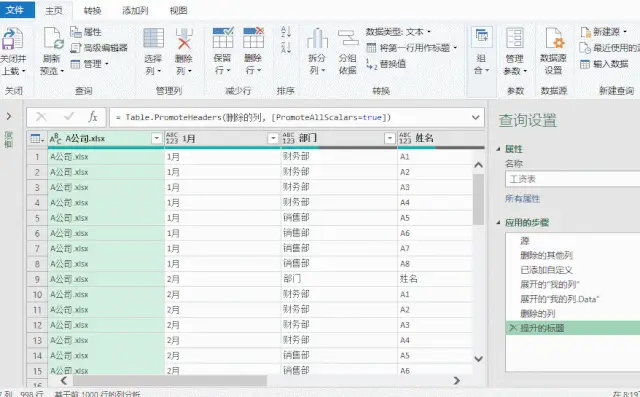
Task: Confirm the formula with the checkmark button
Action: pos(69,118)
